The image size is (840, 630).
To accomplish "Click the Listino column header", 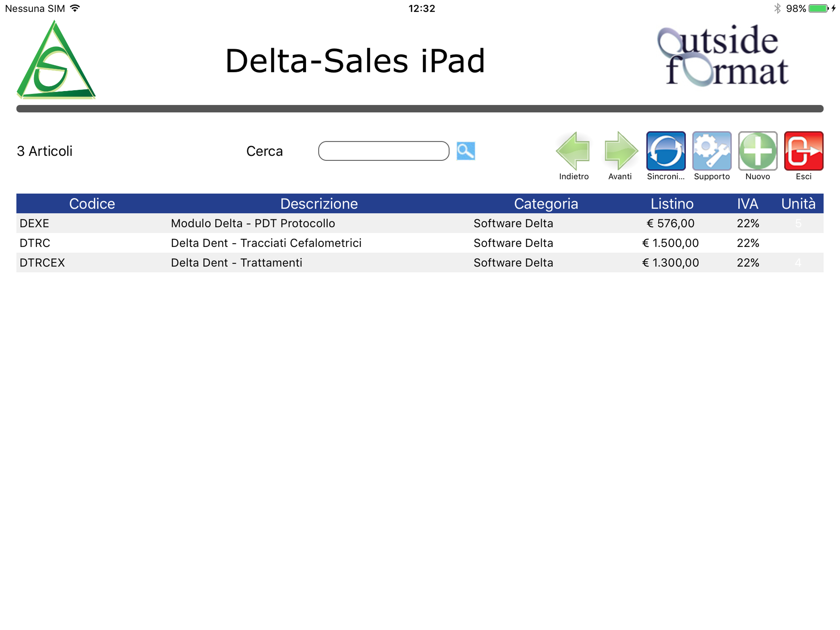I will click(672, 204).
